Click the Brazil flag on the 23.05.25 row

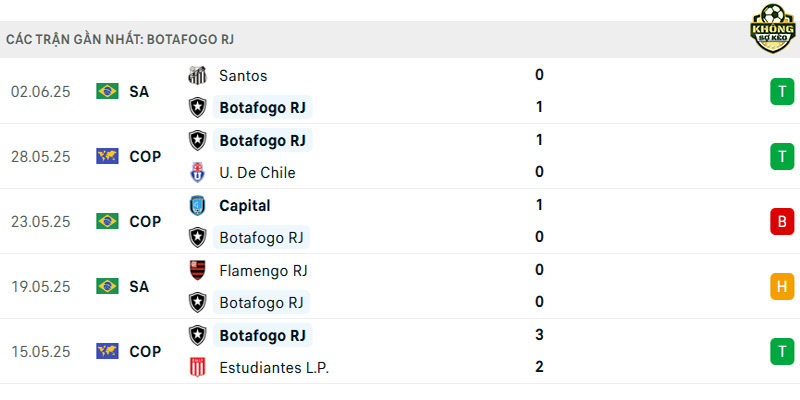pyautogui.click(x=107, y=221)
